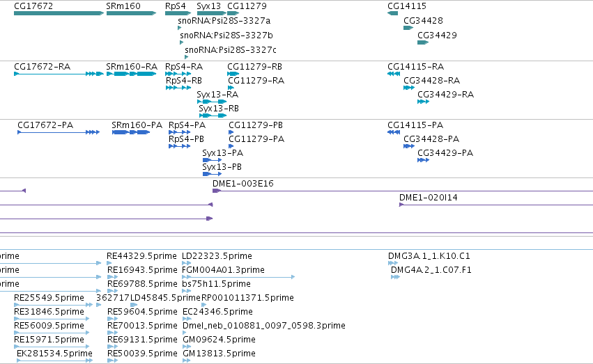The width and height of the screenshot is (593, 364).
Task: Select the CG34429-RA transcript
Action: (423, 102)
